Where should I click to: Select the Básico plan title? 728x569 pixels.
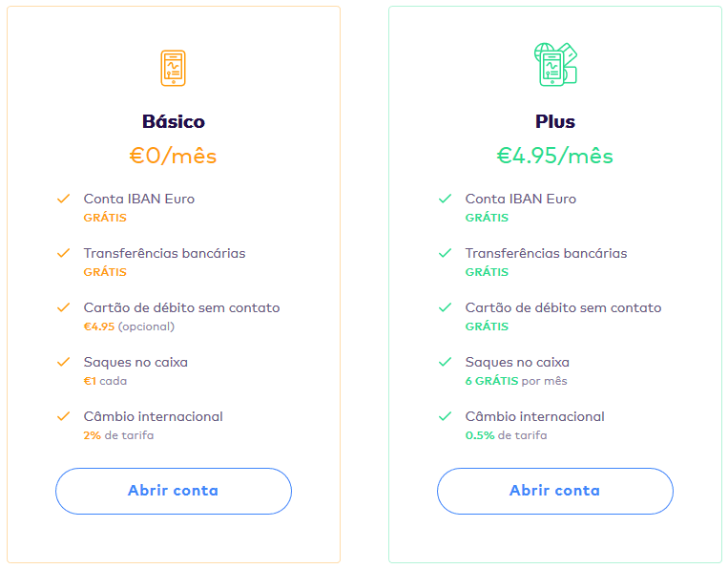pos(174,121)
